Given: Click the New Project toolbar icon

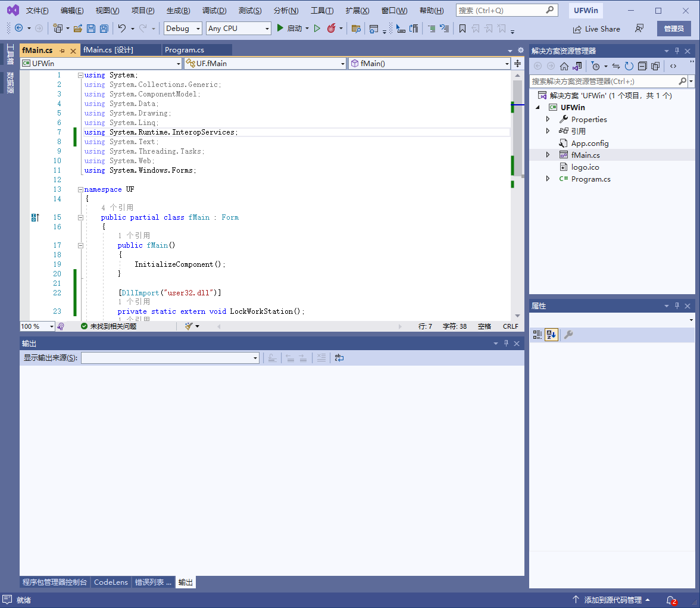Looking at the screenshot, I should (58, 29).
